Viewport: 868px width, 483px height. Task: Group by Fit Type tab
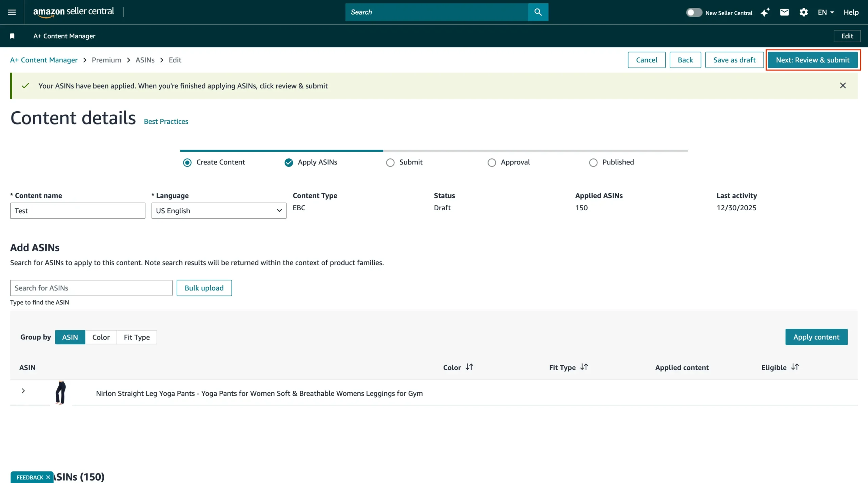[137, 337]
